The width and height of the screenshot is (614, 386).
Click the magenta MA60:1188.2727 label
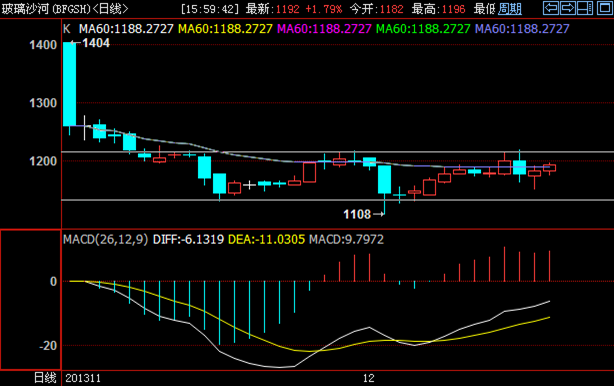click(324, 29)
